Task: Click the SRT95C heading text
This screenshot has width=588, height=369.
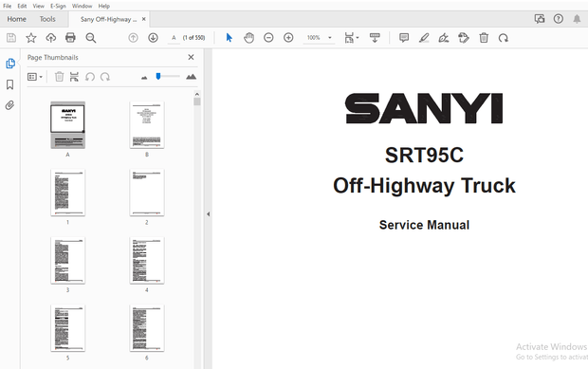Action: (424, 155)
